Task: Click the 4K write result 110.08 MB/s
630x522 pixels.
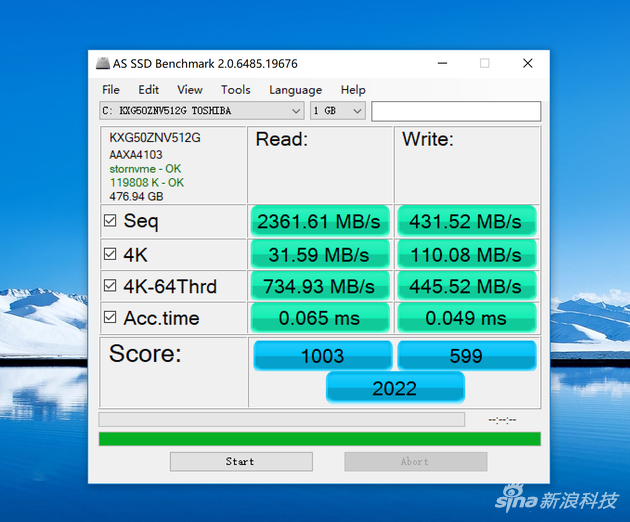Action: (x=466, y=254)
